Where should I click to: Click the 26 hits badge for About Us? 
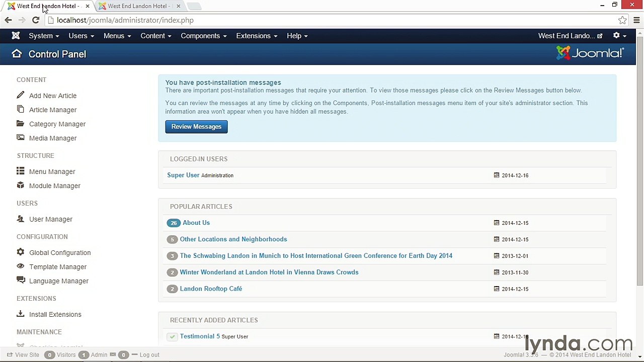(174, 223)
